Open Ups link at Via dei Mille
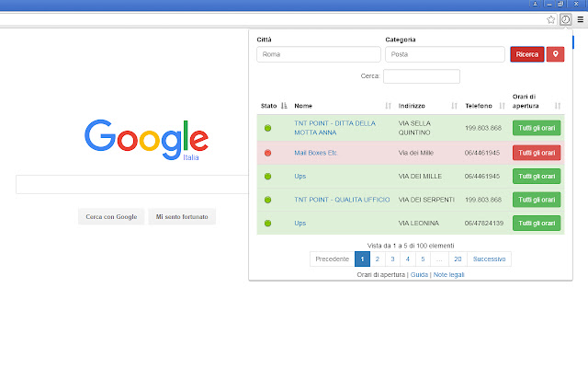 [x=300, y=176]
